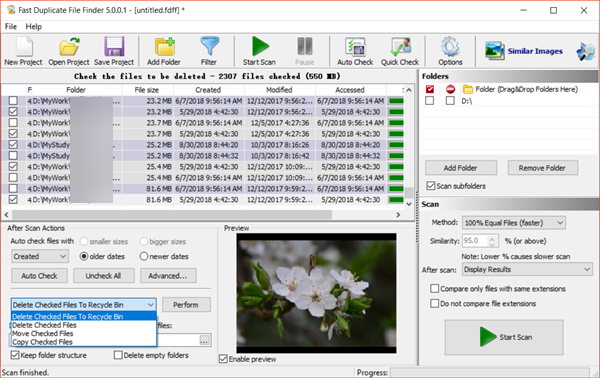Click the large Start Scan button in Scan panel
The image size is (600, 378).
(504, 337)
